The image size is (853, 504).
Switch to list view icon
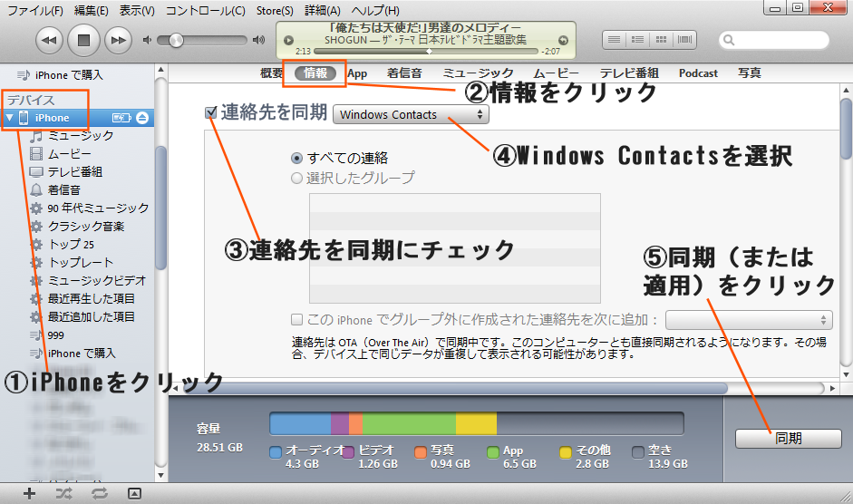[614, 40]
